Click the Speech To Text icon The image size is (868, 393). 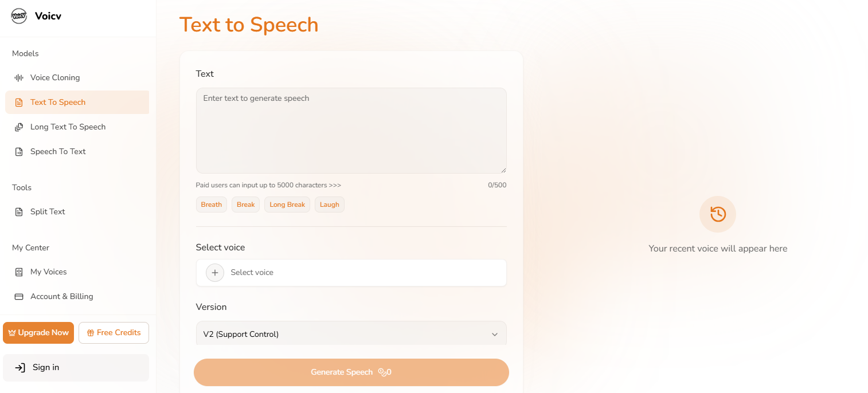pyautogui.click(x=19, y=152)
